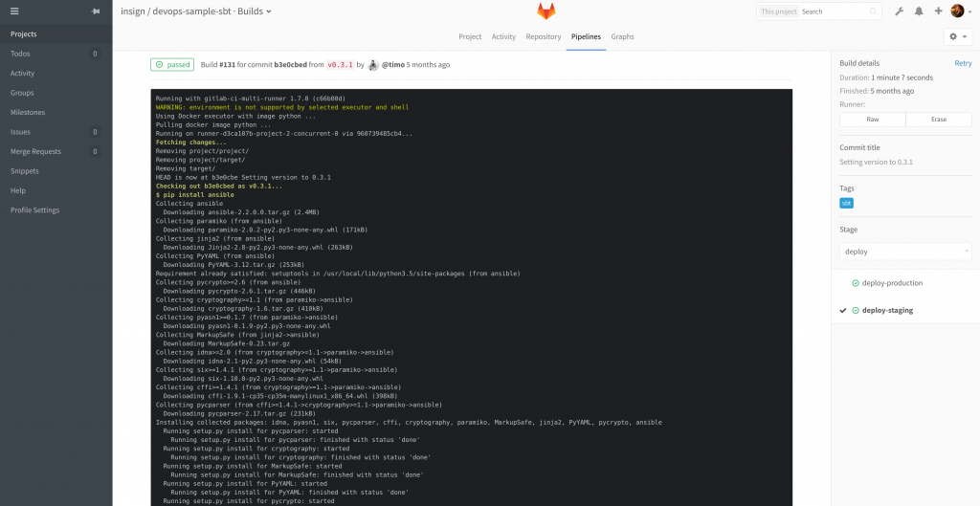Screen dimensions: 980x506
Task: Pin the sidebar with the pin icon
Action: (x=95, y=11)
